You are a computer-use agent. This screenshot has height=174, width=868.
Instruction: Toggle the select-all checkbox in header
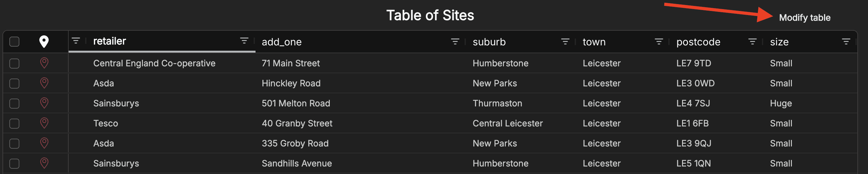click(14, 42)
